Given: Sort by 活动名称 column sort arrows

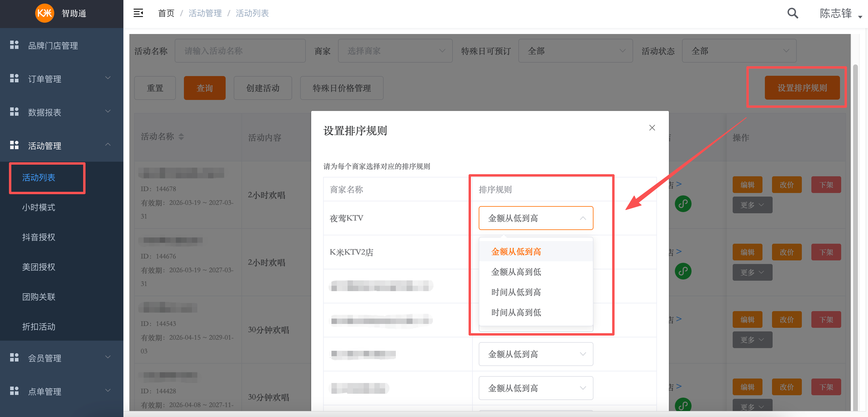Looking at the screenshot, I should (181, 137).
